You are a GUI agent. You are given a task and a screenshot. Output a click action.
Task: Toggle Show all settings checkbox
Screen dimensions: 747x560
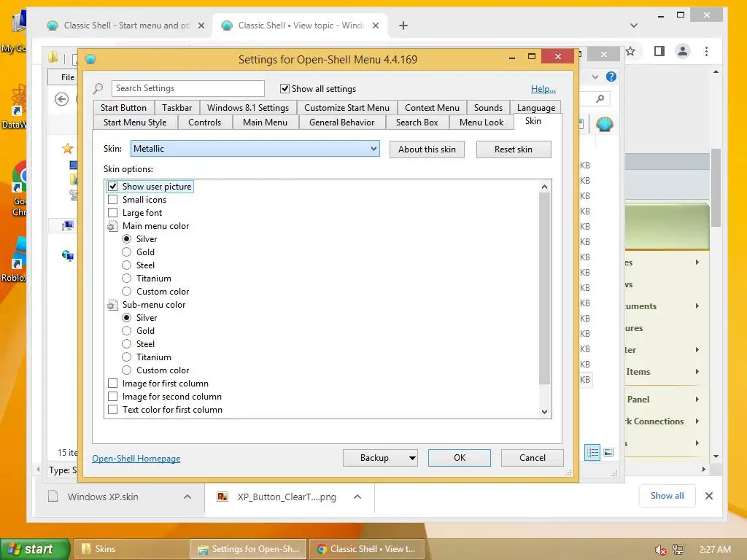pos(285,88)
